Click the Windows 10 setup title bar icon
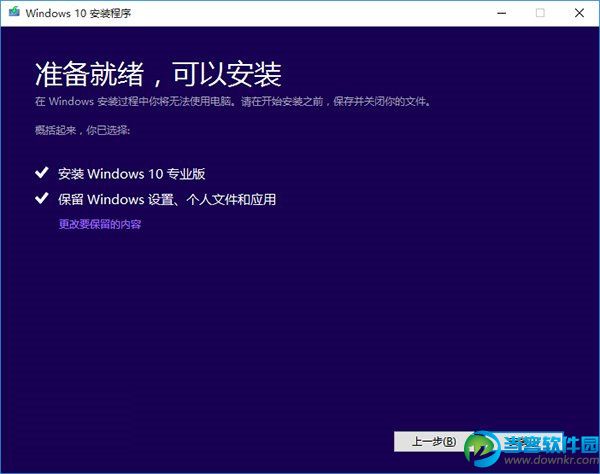The width and height of the screenshot is (600, 474). (14, 12)
